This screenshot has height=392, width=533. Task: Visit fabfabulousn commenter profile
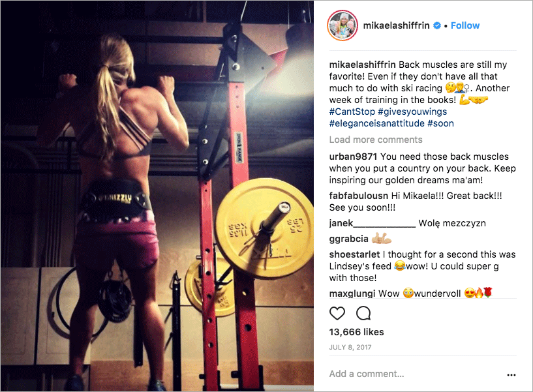point(359,196)
